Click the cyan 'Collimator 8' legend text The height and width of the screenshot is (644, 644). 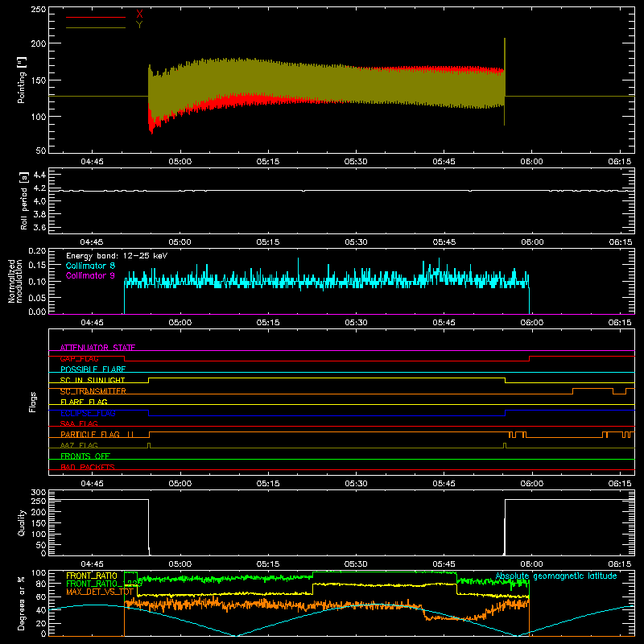[90, 266]
